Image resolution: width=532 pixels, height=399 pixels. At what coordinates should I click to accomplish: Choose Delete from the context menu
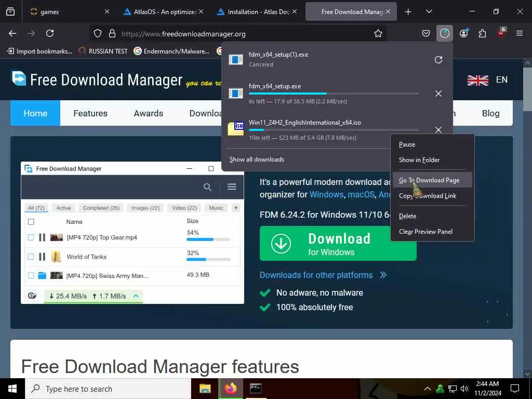click(x=432, y=216)
